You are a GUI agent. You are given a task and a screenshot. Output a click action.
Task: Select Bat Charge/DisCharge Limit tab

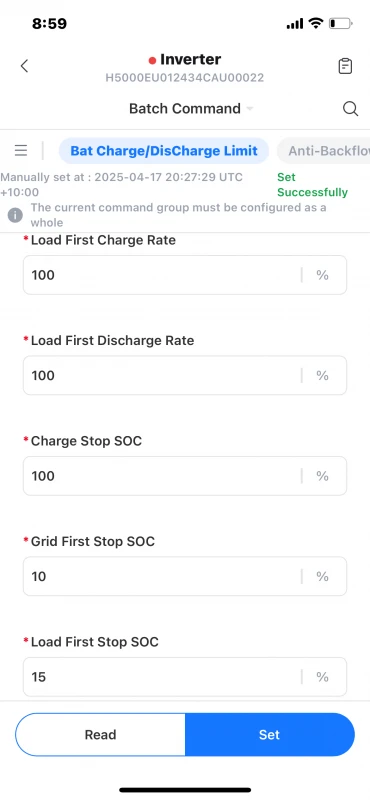[x=164, y=151]
